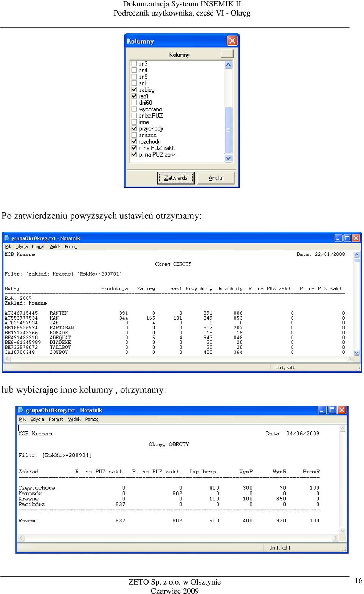Open Widok menu in second Notatnik window

pyautogui.click(x=74, y=419)
